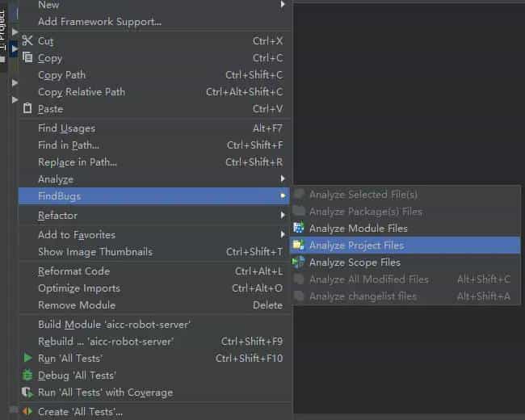Expand the New submenu arrow
This screenshot has width=525, height=420.
pos(283,5)
